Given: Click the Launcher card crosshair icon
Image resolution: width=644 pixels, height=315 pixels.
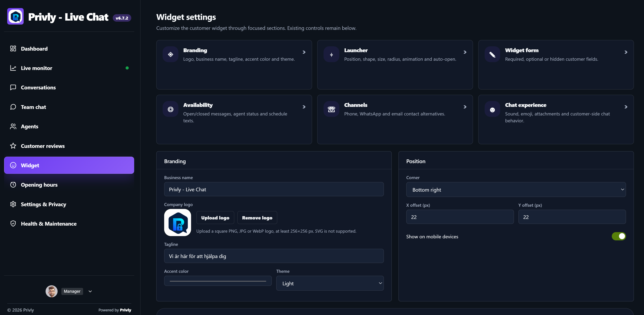Looking at the screenshot, I should pyautogui.click(x=331, y=54).
